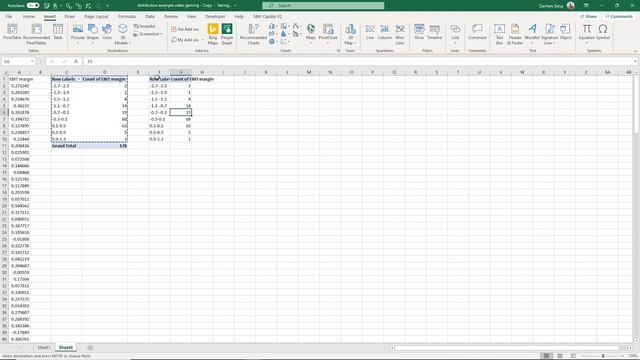Open Ribbon Display Options

click(x=586, y=5)
